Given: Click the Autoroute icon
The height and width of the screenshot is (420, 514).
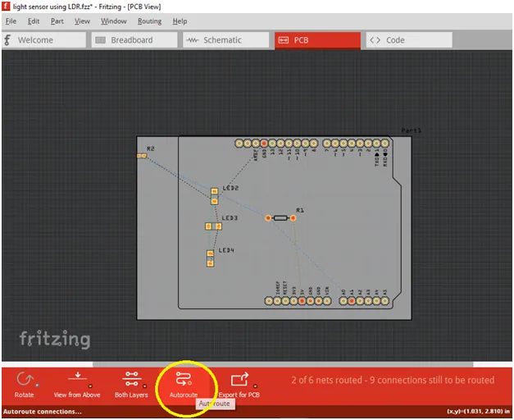Looking at the screenshot, I should 184,379.
